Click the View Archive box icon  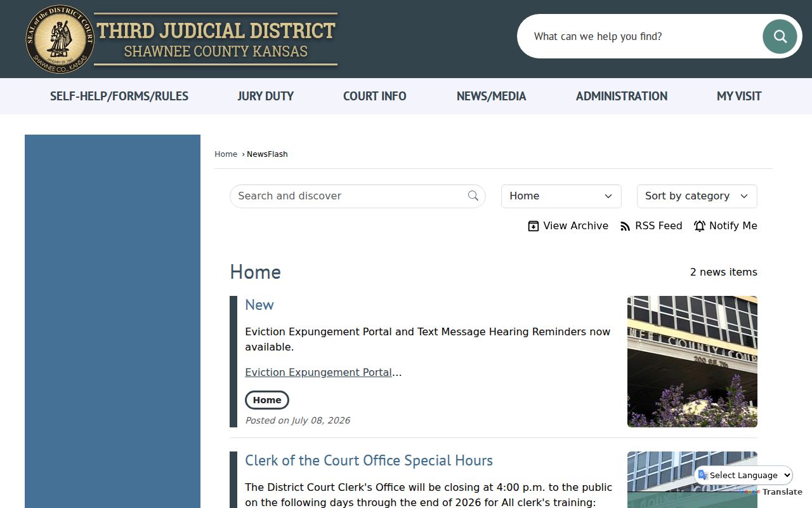[534, 226]
